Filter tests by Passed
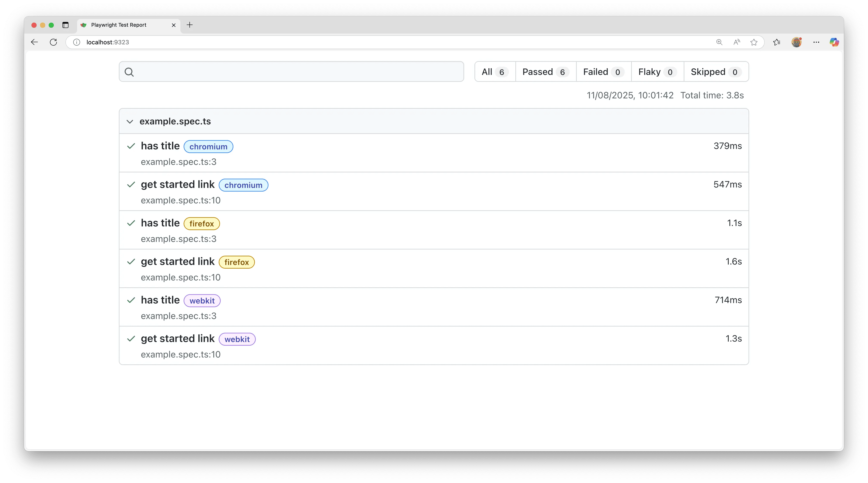The image size is (868, 483). pyautogui.click(x=545, y=72)
